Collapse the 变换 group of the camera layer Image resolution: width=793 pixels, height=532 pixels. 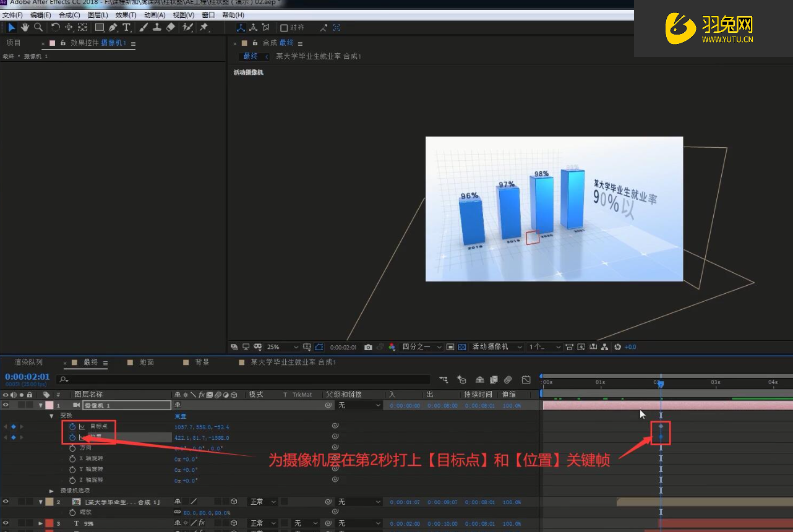point(52,416)
